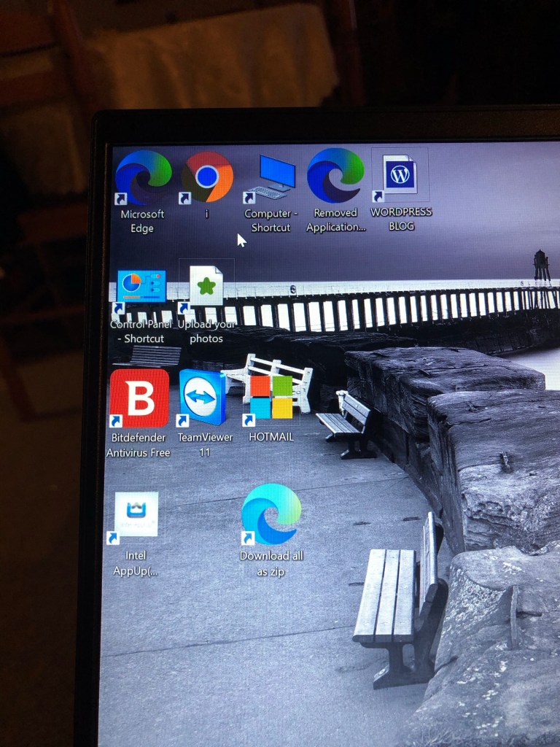The height and width of the screenshot is (747, 560).
Task: Click the "WORDPRESS BLOG" caption text
Action: (x=401, y=219)
